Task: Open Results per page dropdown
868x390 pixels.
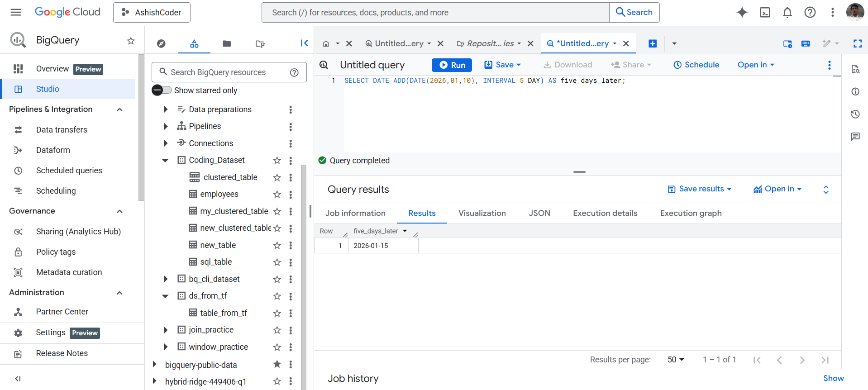Action: (x=676, y=359)
